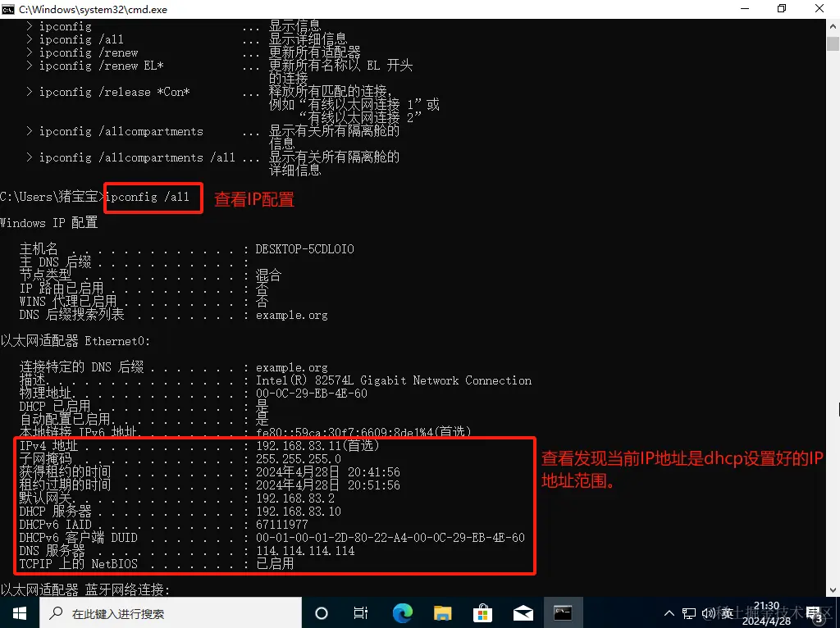Click the vertical scrollbar thumb

click(x=833, y=44)
